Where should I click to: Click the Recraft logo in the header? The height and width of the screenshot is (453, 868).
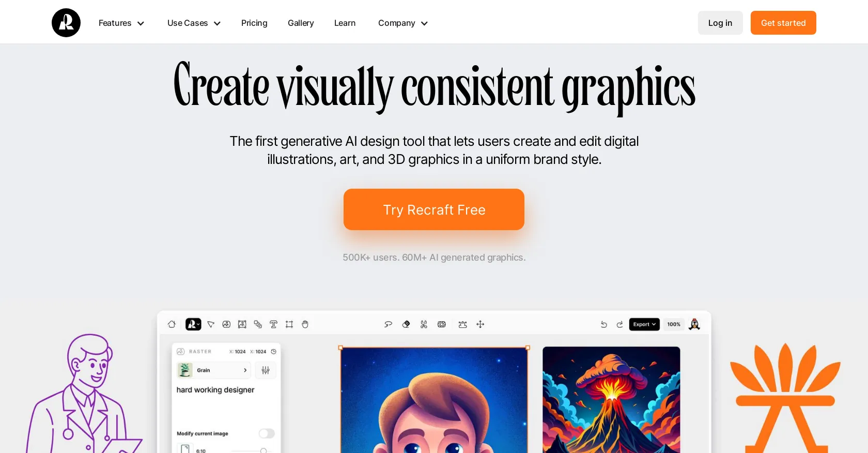click(x=66, y=23)
